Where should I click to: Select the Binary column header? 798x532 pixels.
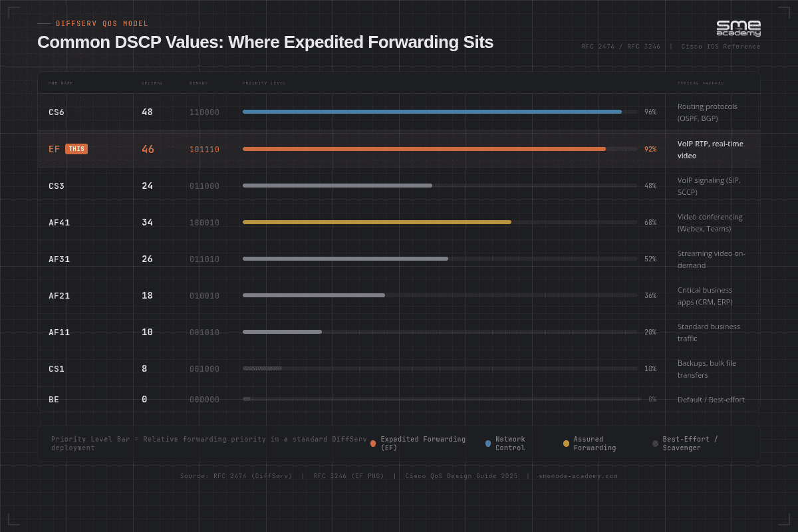coord(199,83)
